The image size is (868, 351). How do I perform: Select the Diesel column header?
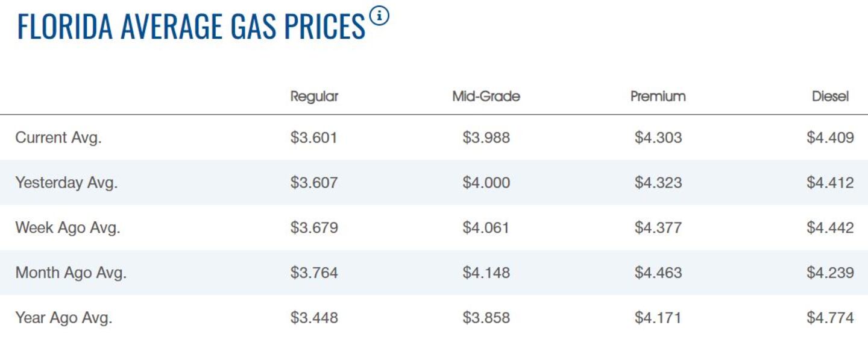830,96
